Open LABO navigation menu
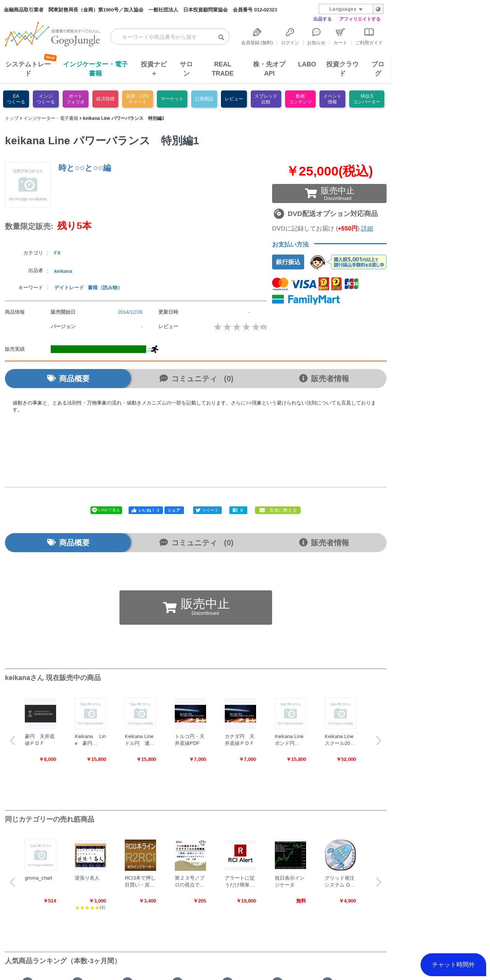This screenshot has height=980, width=490. click(x=307, y=64)
